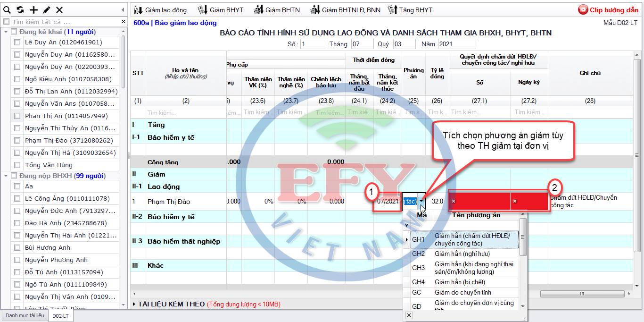Click the add new (plus) icon
Viewport: 644px width, 322px height.
pos(33,10)
